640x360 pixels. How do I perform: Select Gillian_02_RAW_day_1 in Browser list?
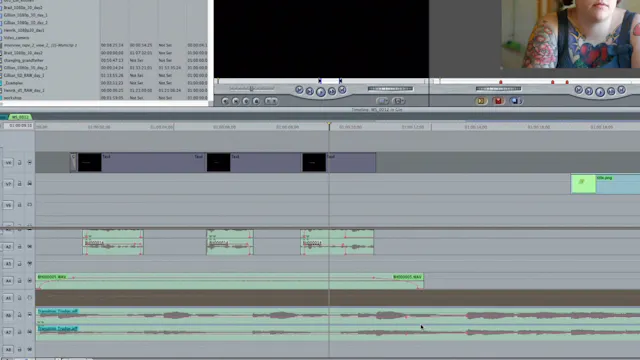[24, 75]
